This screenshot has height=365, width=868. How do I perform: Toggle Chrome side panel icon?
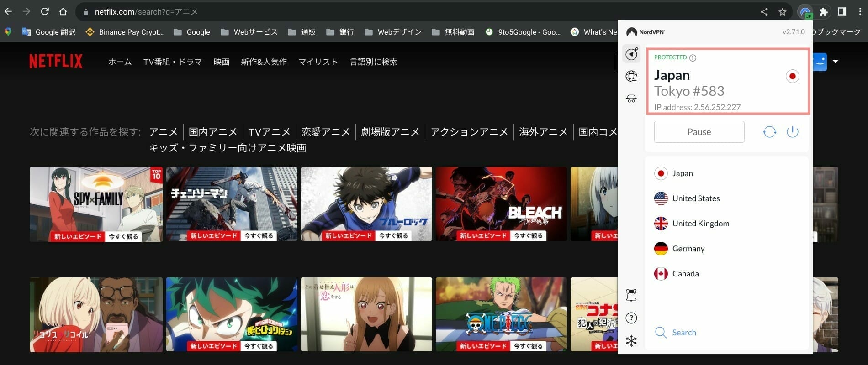tap(842, 12)
